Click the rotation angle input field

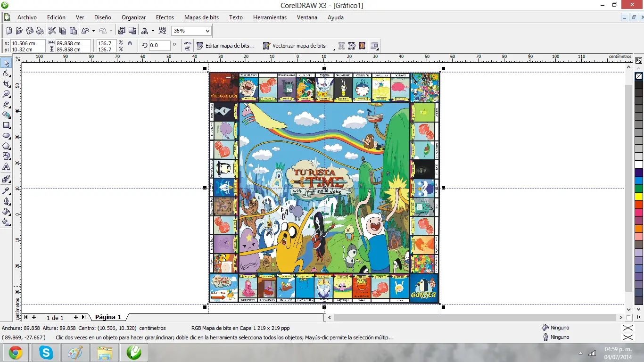[159, 46]
